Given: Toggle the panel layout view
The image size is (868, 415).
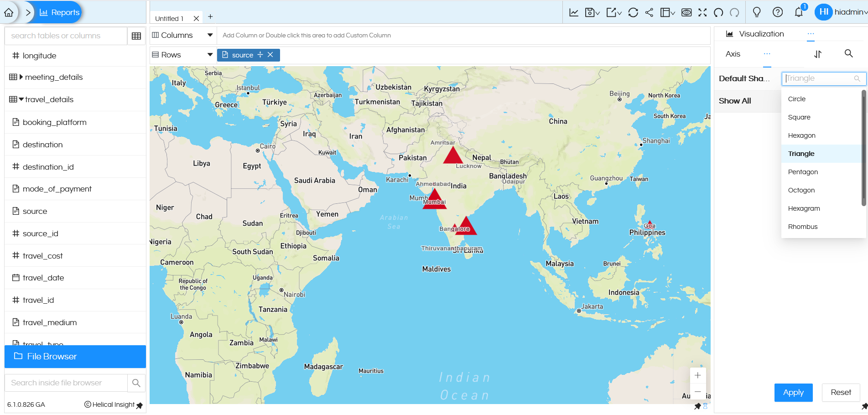Looking at the screenshot, I should pyautogui.click(x=665, y=12).
